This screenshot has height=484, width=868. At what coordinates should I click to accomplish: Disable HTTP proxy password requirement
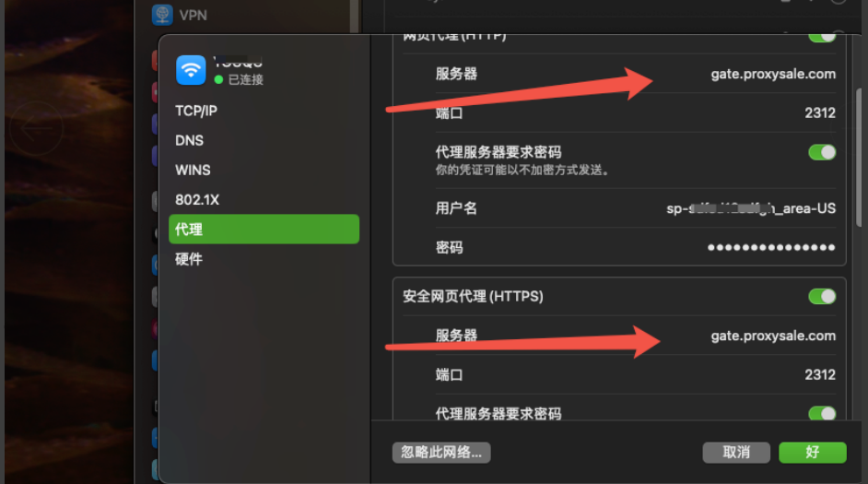tap(822, 152)
